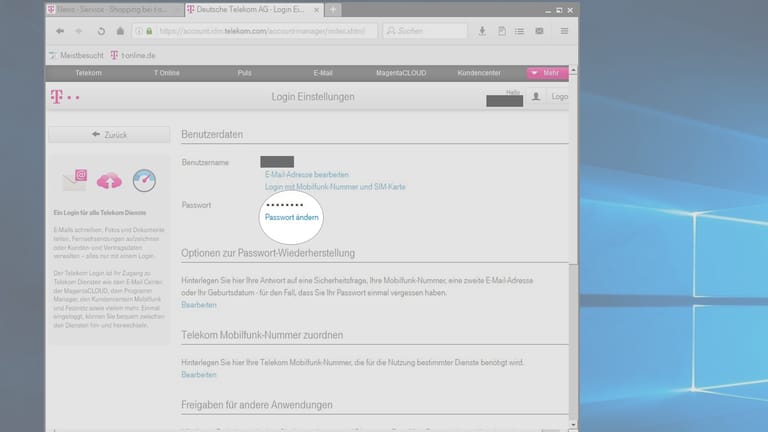The width and height of the screenshot is (768, 432).
Task: Click the Freigaben für andere Anwendungen heading
Action: coord(257,405)
